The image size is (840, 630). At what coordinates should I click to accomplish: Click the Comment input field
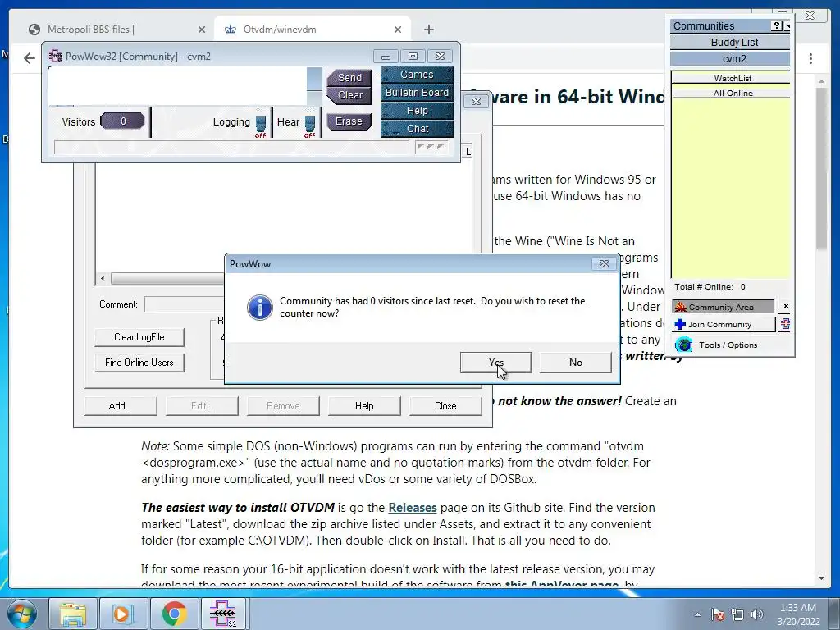(185, 304)
